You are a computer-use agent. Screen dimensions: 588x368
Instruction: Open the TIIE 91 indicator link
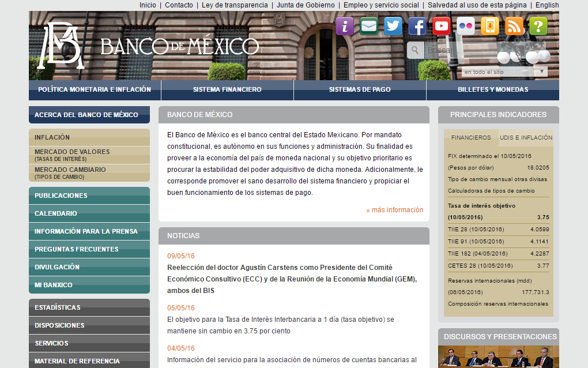[476, 242]
